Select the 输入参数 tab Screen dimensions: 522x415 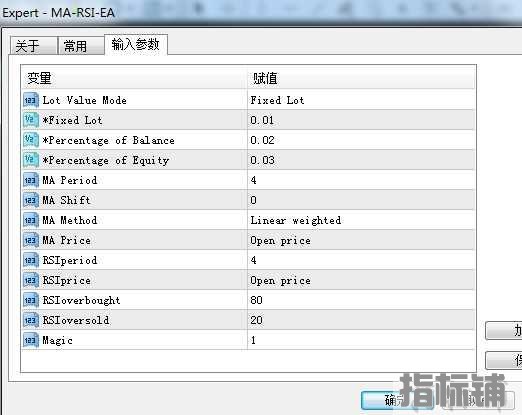tap(135, 44)
